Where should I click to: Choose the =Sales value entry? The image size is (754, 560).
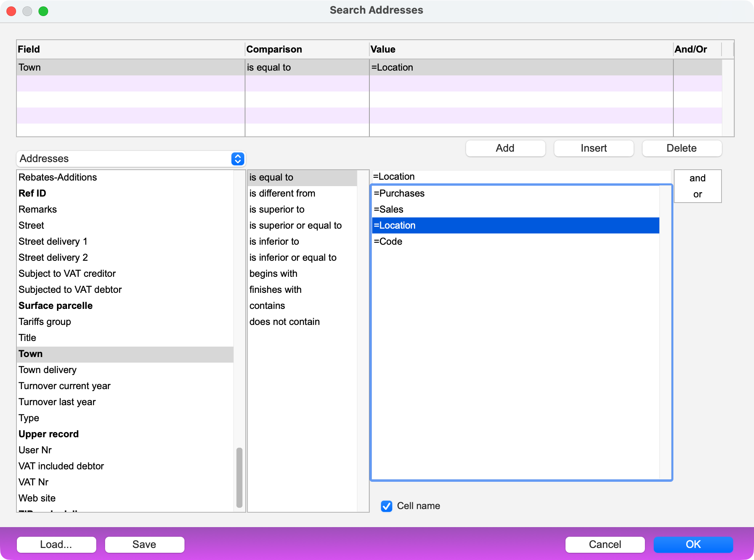coord(388,209)
